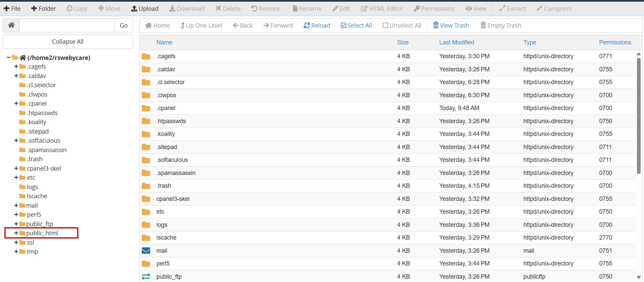Click the Compress toolbar button

554,8
